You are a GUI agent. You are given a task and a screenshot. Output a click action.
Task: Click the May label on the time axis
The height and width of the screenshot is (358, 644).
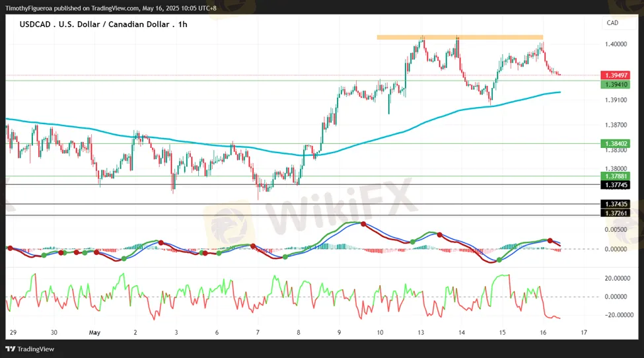[94, 333]
